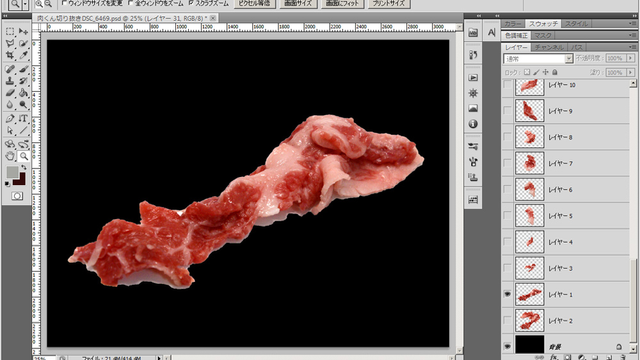Switch to the マスク tab
Screen dimensions: 640x360
pos(543,36)
